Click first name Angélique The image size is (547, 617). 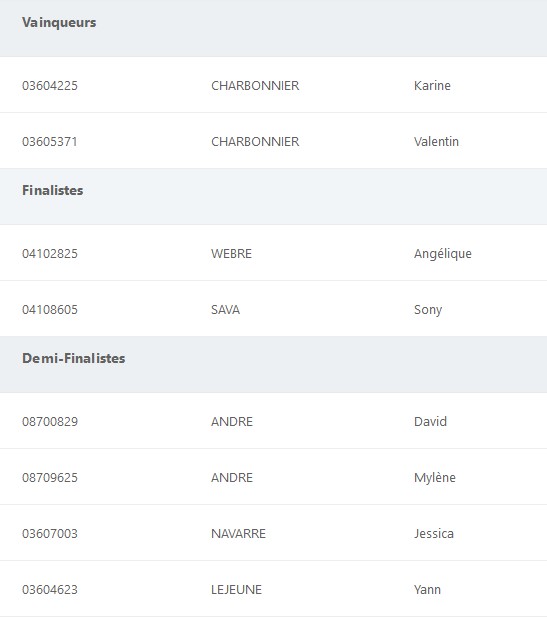click(x=443, y=254)
